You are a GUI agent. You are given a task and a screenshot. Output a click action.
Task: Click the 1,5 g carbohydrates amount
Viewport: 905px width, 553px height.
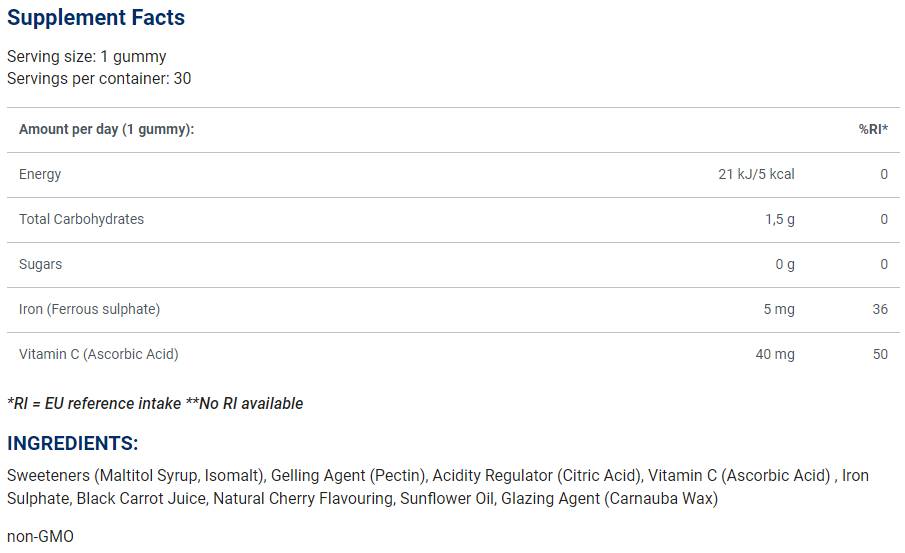click(x=779, y=219)
